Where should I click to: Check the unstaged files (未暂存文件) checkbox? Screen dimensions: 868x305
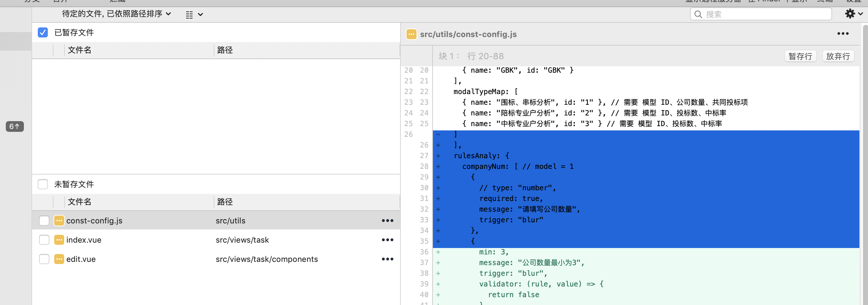point(43,184)
